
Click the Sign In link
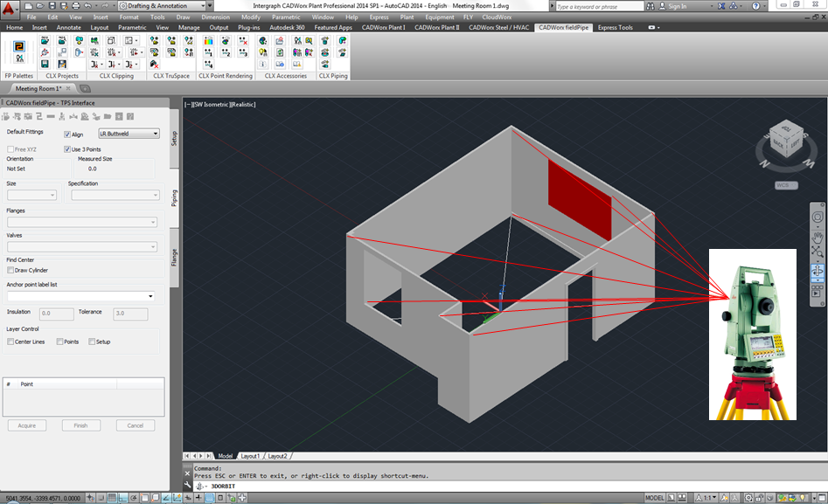click(677, 6)
